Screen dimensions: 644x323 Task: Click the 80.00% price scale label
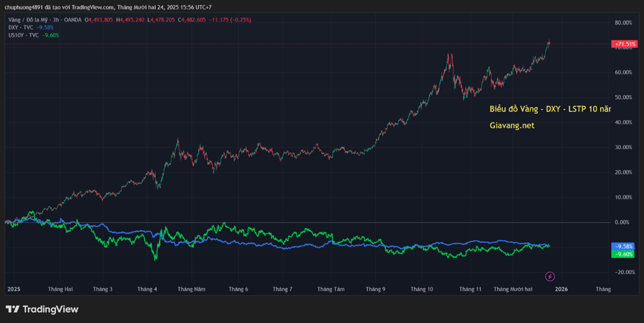point(622,23)
